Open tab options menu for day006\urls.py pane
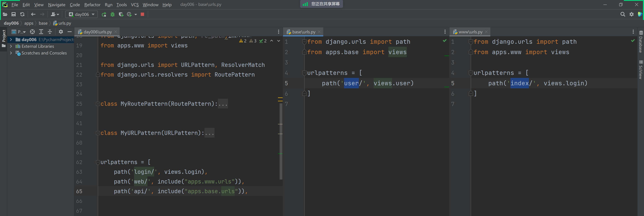This screenshot has height=216, width=644. [x=278, y=32]
